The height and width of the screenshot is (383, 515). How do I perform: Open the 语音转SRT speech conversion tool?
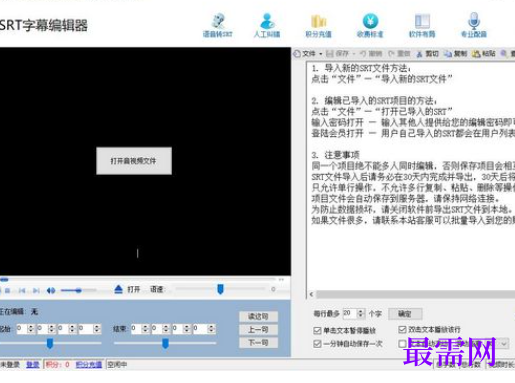[x=218, y=25]
